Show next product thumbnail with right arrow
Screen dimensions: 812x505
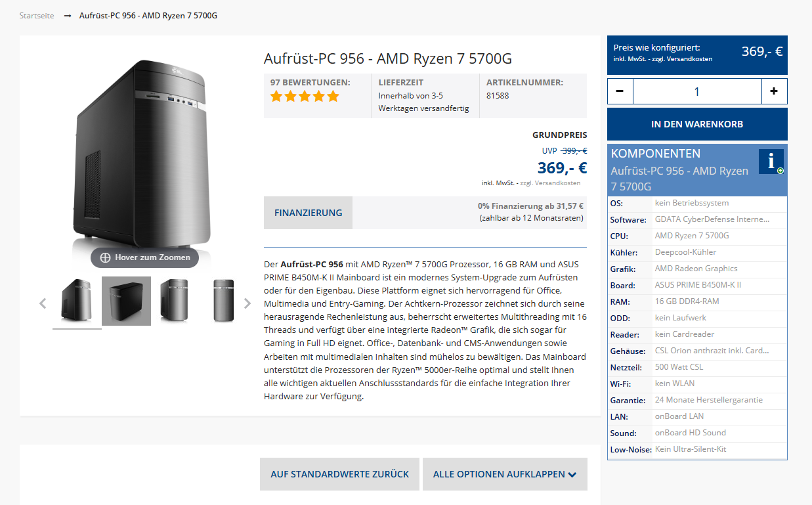(247, 303)
